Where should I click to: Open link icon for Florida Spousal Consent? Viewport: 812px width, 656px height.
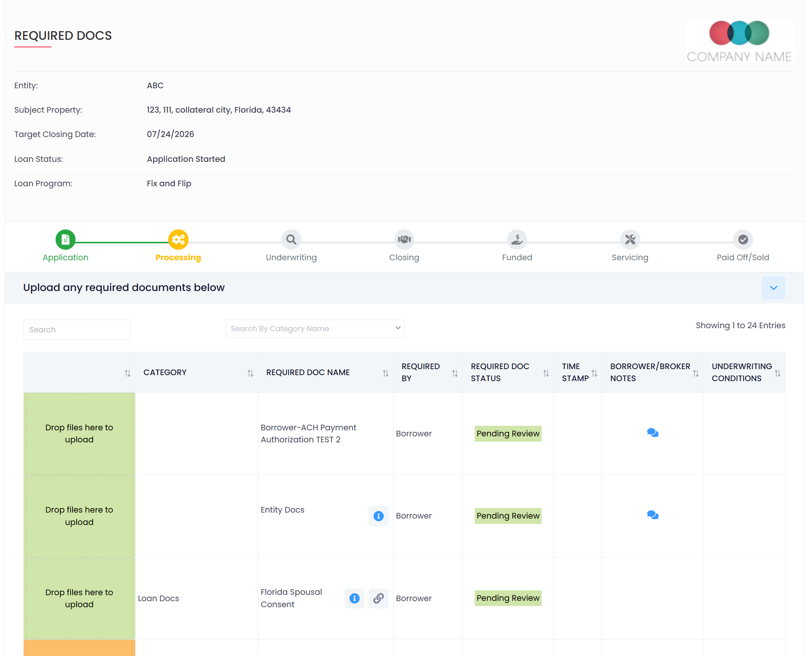tap(378, 598)
